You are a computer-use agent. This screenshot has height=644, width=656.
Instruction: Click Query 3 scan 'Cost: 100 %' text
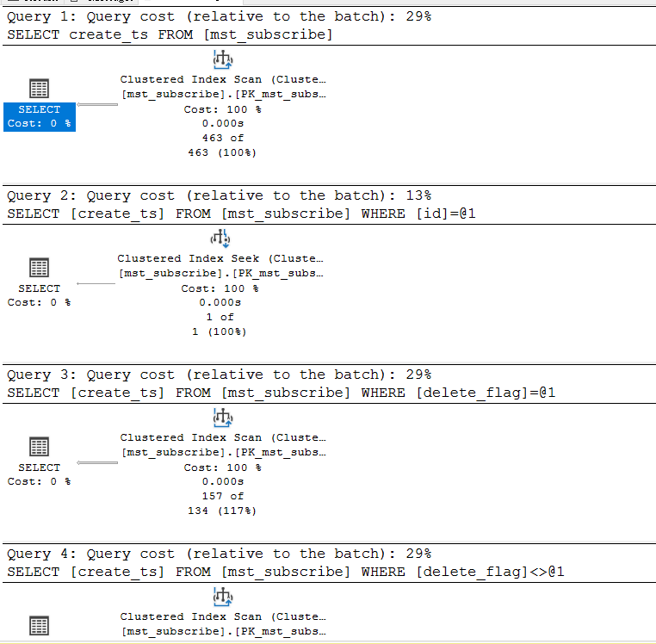[x=223, y=468]
